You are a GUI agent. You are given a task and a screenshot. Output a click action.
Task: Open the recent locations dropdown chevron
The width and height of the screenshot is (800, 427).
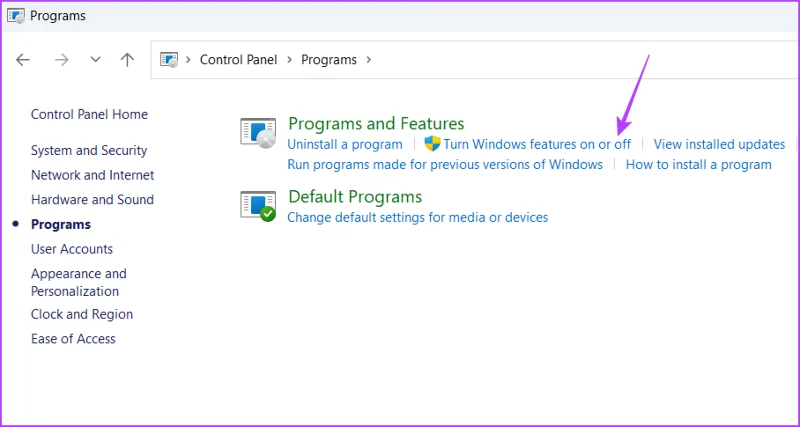point(95,60)
